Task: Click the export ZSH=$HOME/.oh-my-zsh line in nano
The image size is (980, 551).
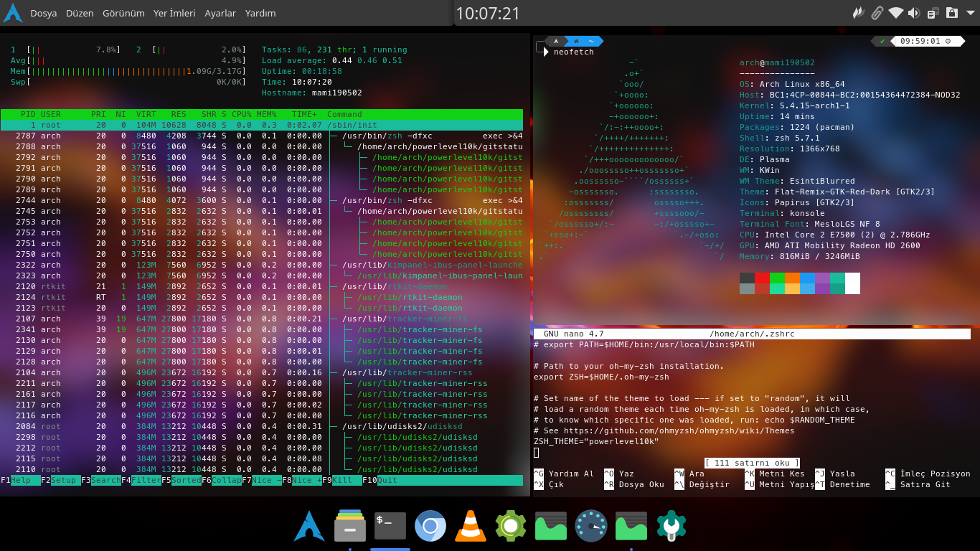Action: [x=601, y=377]
